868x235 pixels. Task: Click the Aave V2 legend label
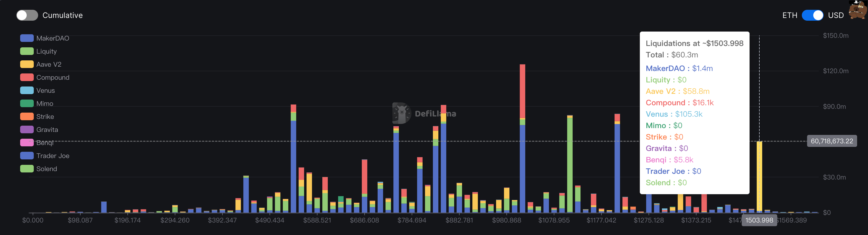(x=49, y=64)
